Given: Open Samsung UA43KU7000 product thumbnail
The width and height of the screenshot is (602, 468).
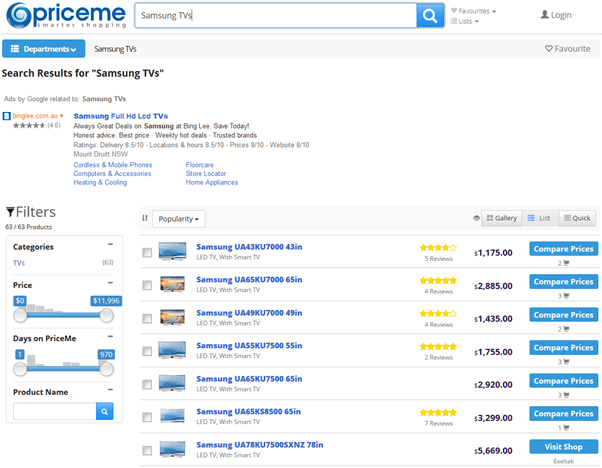Looking at the screenshot, I should [x=172, y=251].
